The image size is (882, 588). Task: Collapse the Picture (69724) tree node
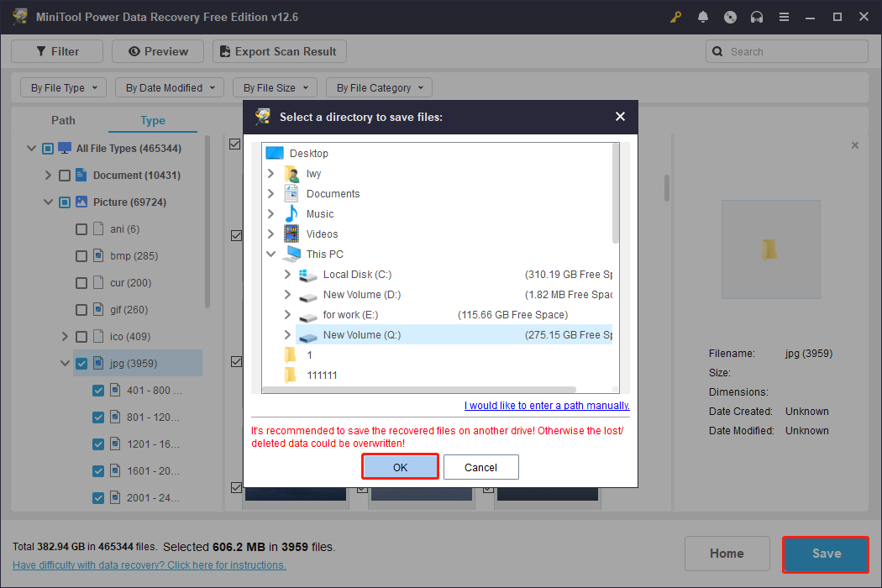pyautogui.click(x=48, y=202)
